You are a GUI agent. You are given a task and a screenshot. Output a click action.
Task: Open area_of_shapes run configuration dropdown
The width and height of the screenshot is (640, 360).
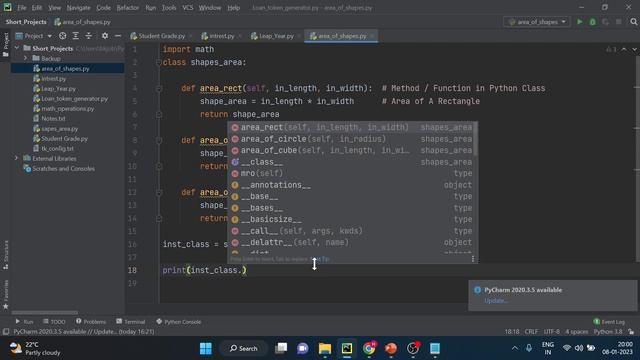tap(537, 22)
